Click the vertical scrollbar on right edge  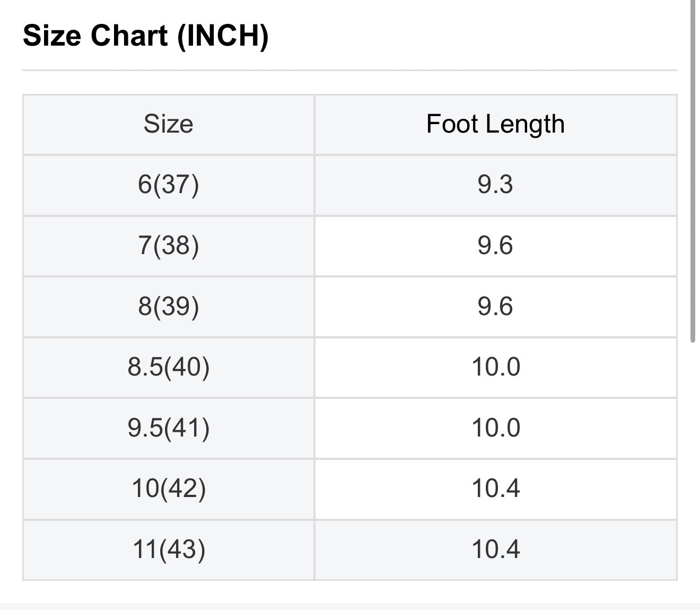point(693,170)
